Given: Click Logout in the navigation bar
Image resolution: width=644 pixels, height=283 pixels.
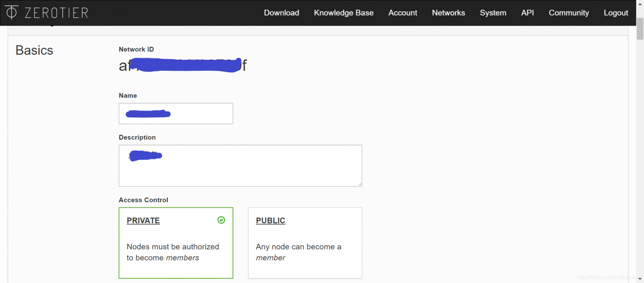Looking at the screenshot, I should (616, 13).
